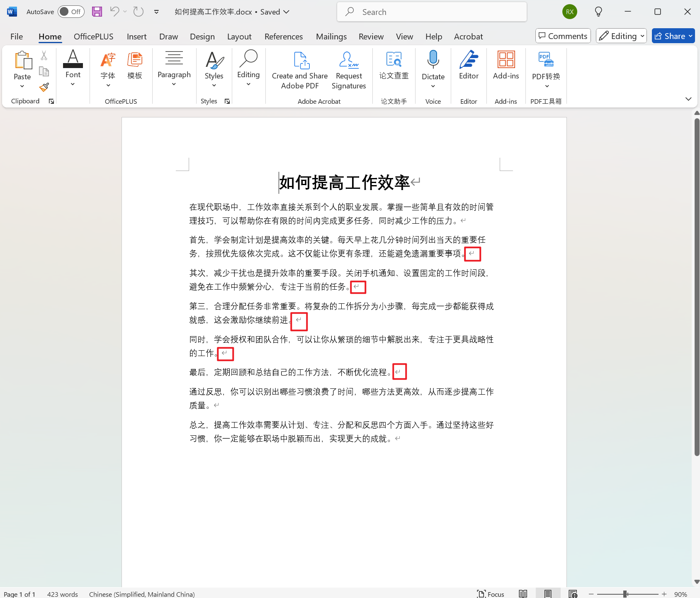Expand the Paste dropdown arrow
This screenshot has width=700, height=598.
(x=22, y=86)
